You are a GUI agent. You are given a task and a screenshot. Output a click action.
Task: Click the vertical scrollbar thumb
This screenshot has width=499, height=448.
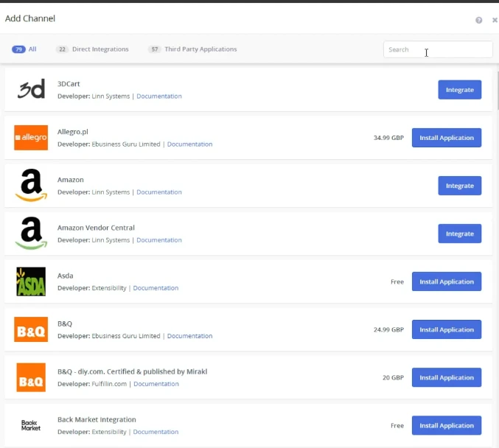498,91
